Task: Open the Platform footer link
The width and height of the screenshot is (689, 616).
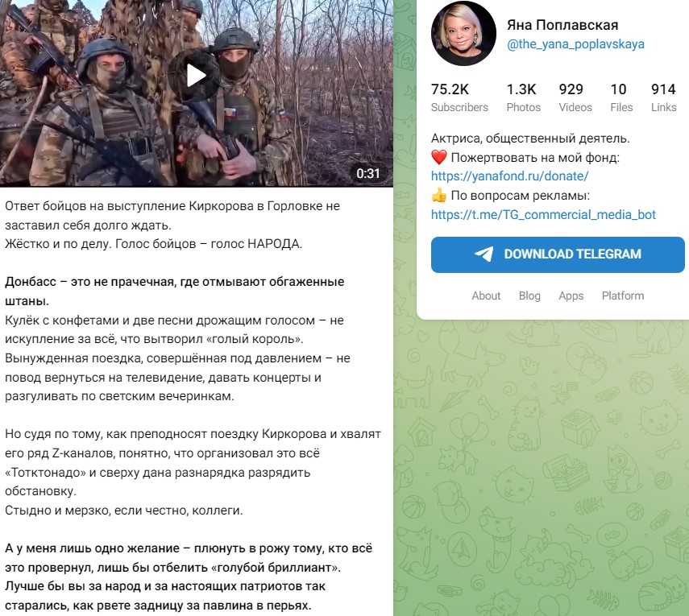Action: tap(623, 296)
